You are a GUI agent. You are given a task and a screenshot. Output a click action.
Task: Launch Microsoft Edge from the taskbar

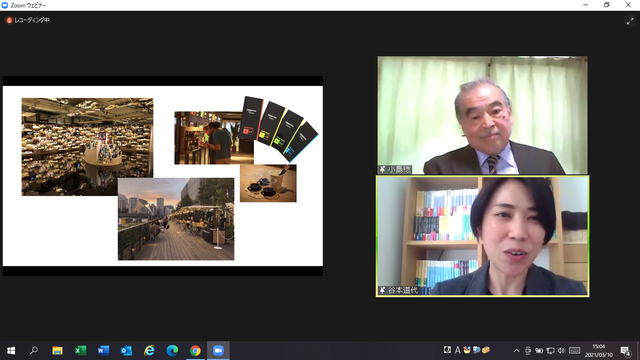pyautogui.click(x=172, y=351)
